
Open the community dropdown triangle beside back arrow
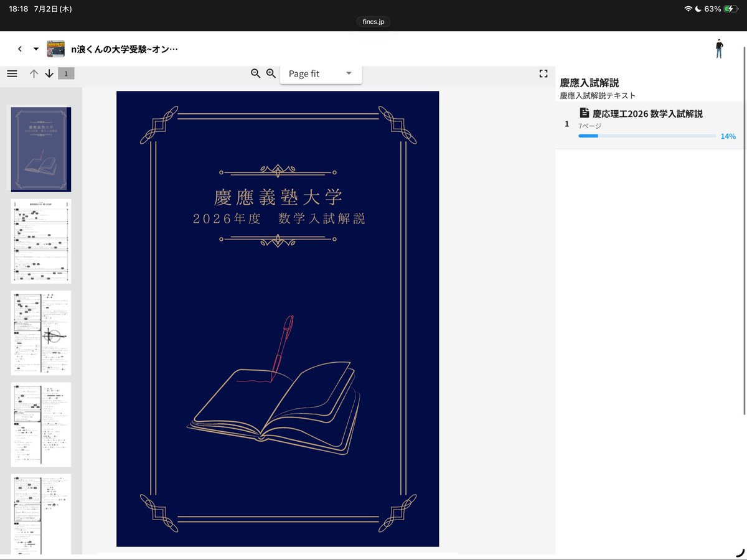tap(36, 49)
